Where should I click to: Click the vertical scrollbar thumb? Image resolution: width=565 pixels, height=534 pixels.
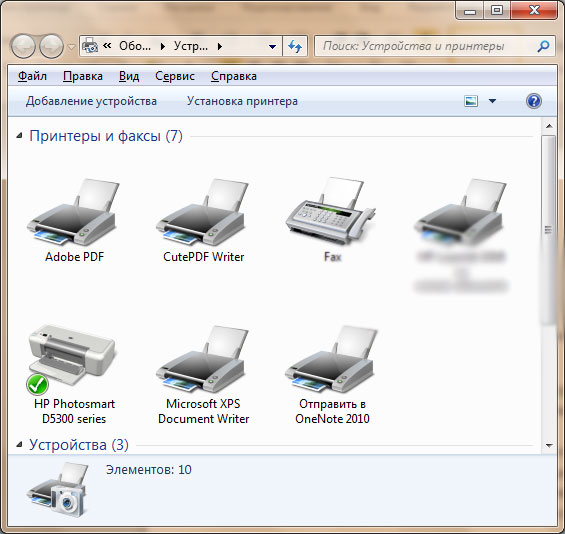[549, 230]
